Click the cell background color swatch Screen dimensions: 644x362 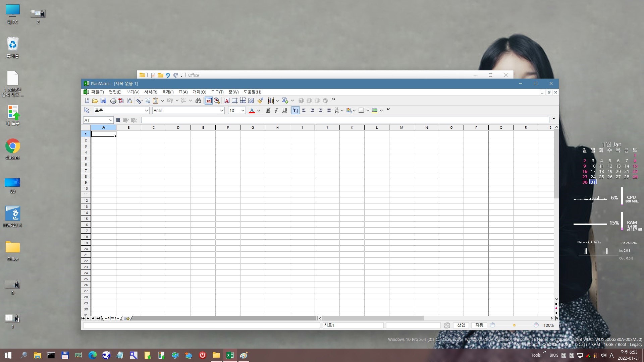click(375, 110)
